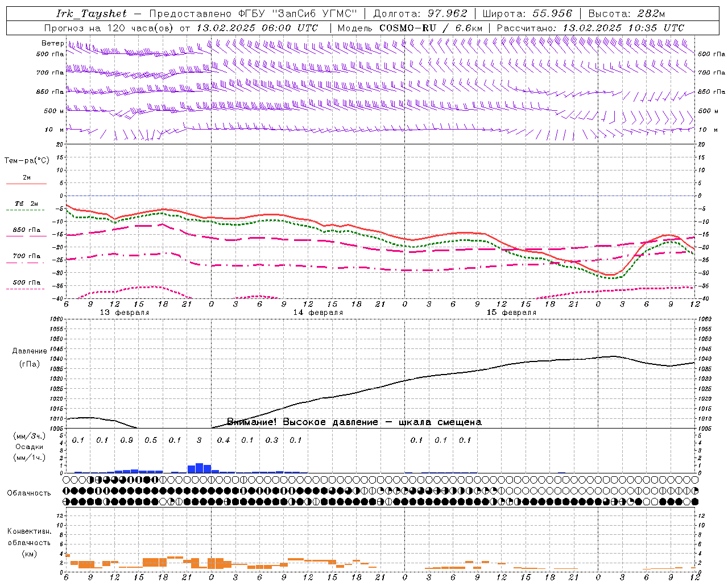Click the provider text ФГБУ "ЗапСиб УГМС"

[x=297, y=14]
